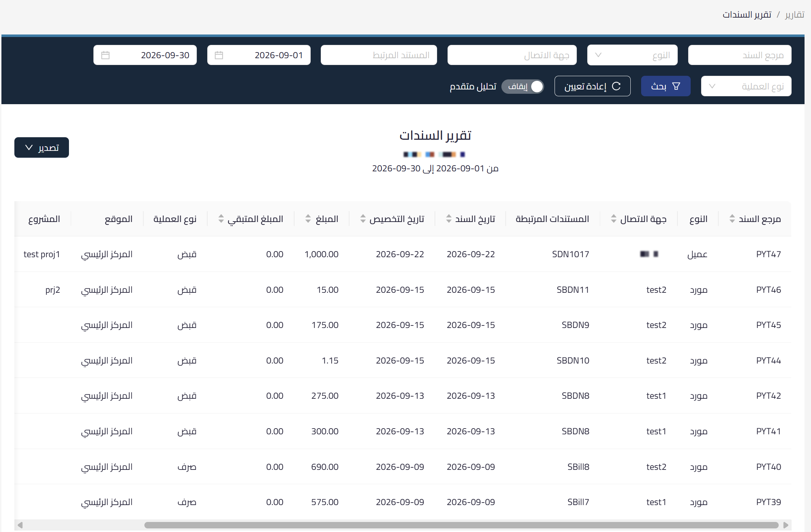
Task: Focus the المستند المرتبط input field
Action: 379,55
